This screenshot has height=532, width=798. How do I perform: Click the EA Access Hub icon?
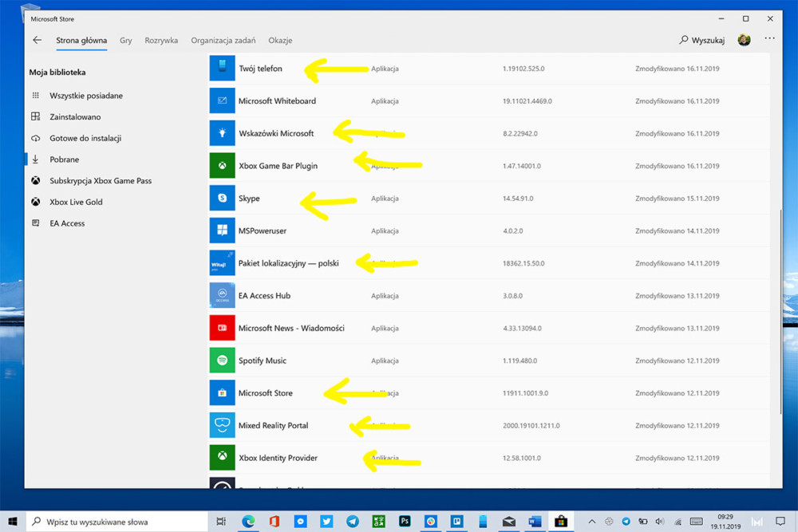pyautogui.click(x=223, y=295)
